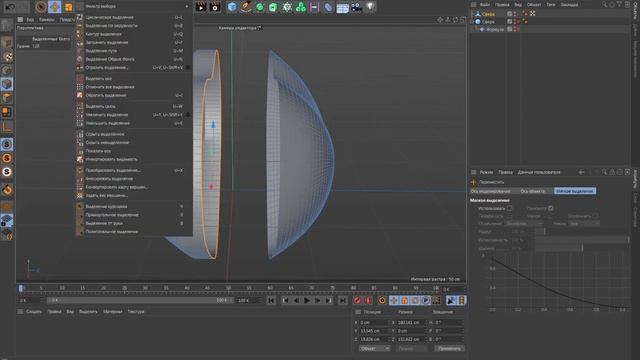
Task: Click Make Editable icon in left palette
Action: click(x=7, y=26)
